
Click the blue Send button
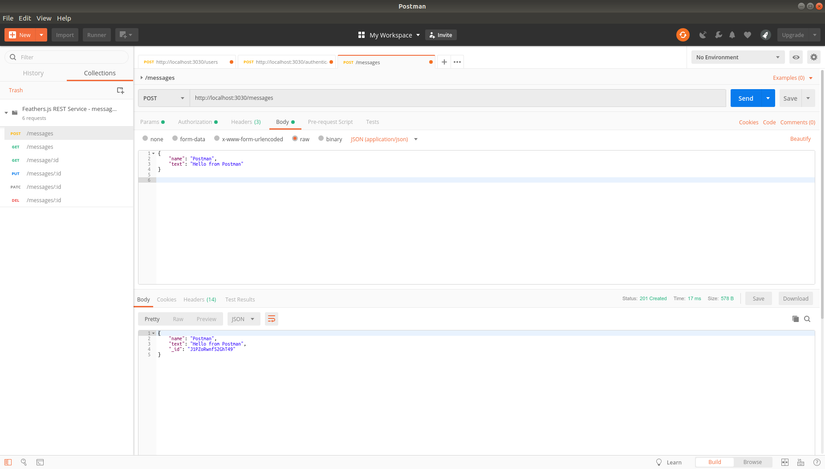tap(746, 98)
